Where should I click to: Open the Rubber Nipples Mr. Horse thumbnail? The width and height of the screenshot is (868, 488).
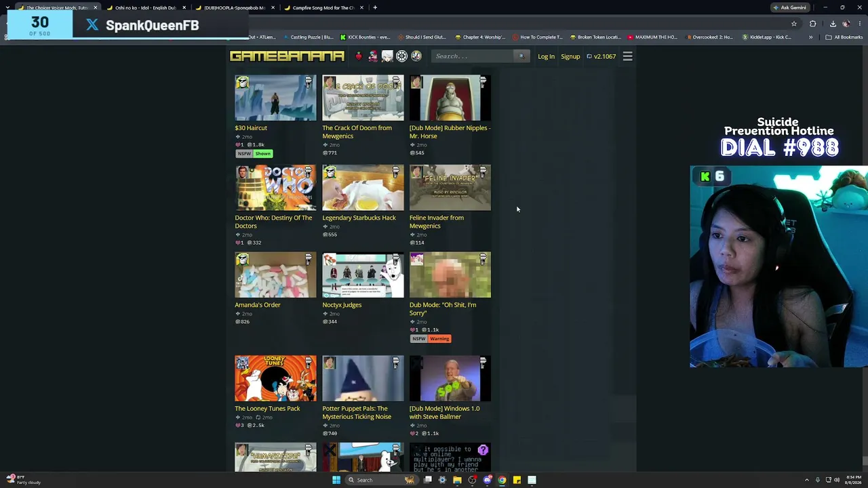click(x=450, y=98)
